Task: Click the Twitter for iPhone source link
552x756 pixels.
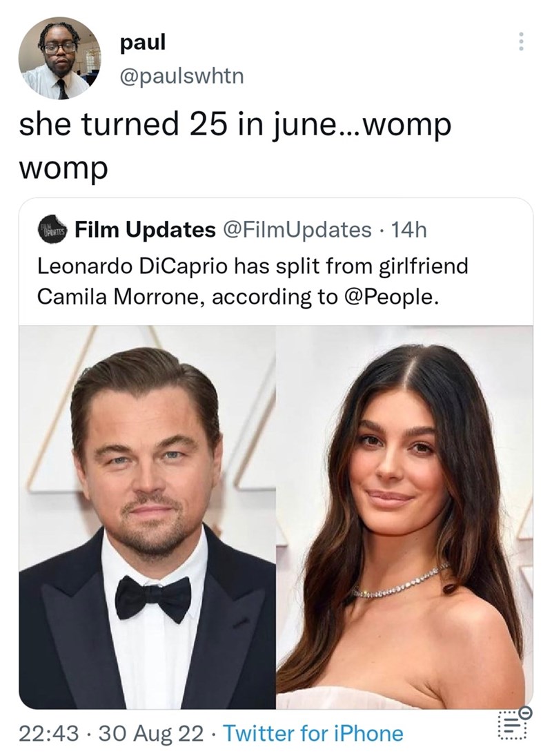Action: (x=314, y=733)
